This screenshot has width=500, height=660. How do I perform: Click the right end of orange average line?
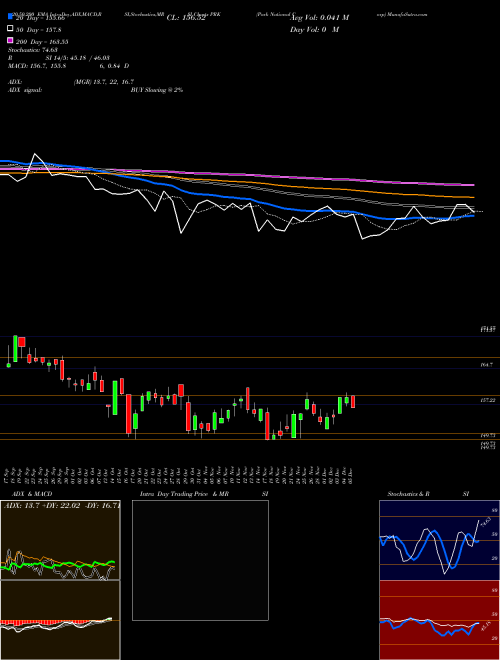pos(473,197)
